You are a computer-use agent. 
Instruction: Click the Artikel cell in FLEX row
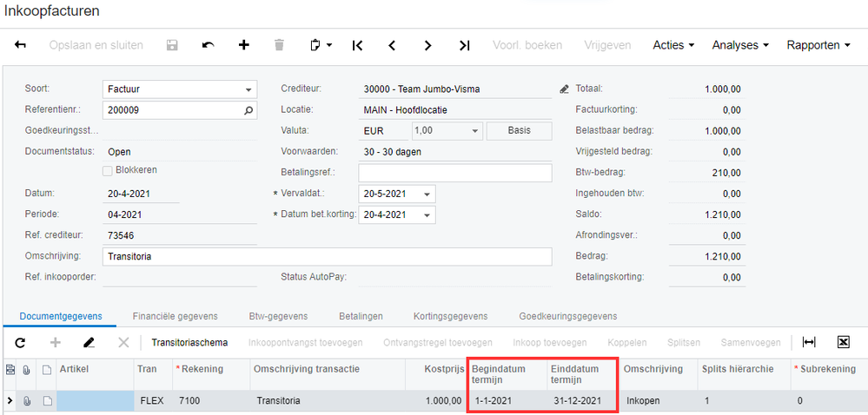point(96,400)
